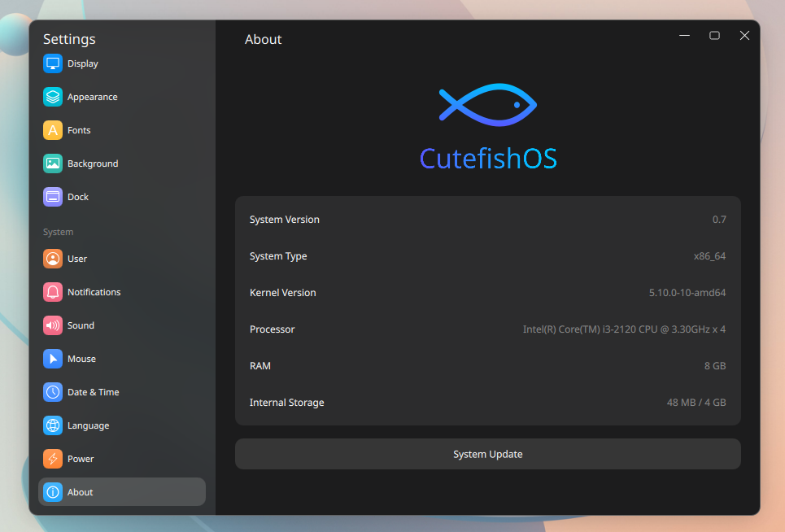Screen dimensions: 785x532
Task: Click the CutefishOS wordmark text
Action: pos(488,158)
